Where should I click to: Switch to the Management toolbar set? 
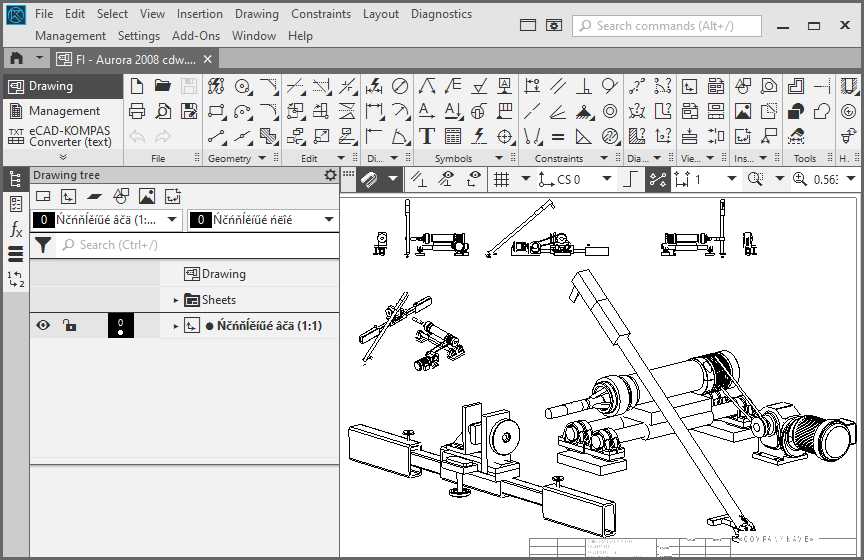(x=64, y=111)
